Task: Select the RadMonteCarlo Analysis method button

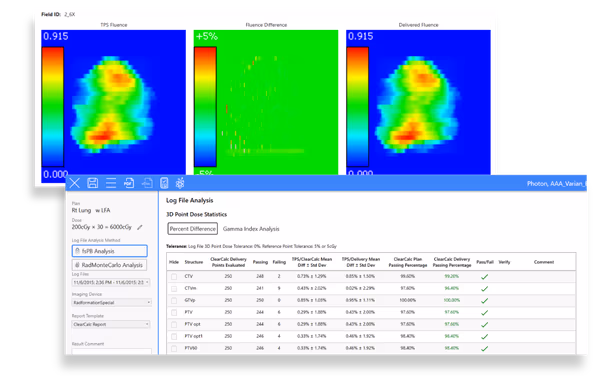Action: (x=109, y=265)
